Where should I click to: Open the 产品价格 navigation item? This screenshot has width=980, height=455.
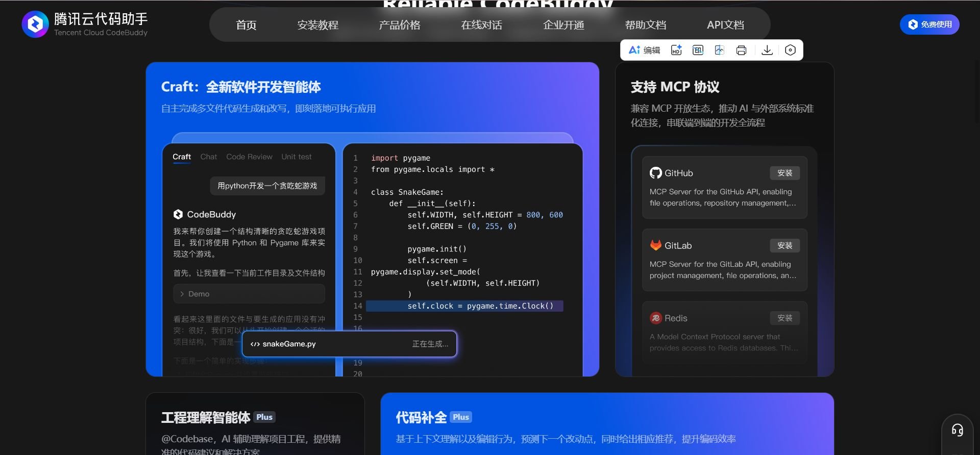pos(399,25)
